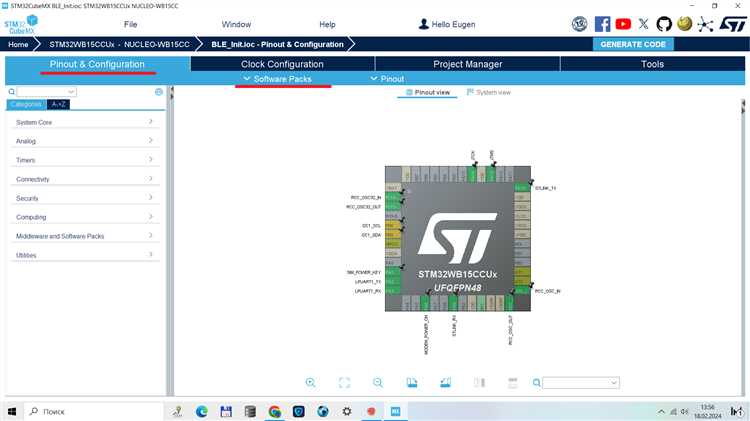Sort peripherals with the A->Z tab

(59, 104)
